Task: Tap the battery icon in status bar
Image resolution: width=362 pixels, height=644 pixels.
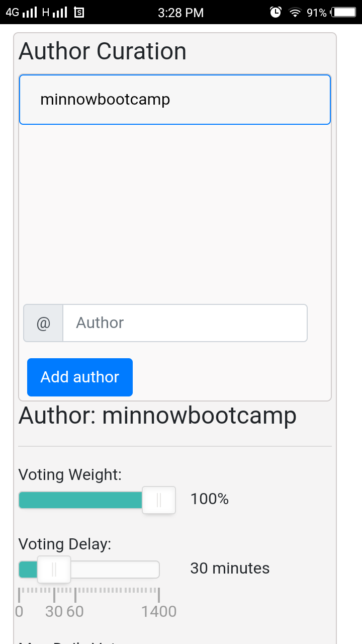Action: (344, 13)
